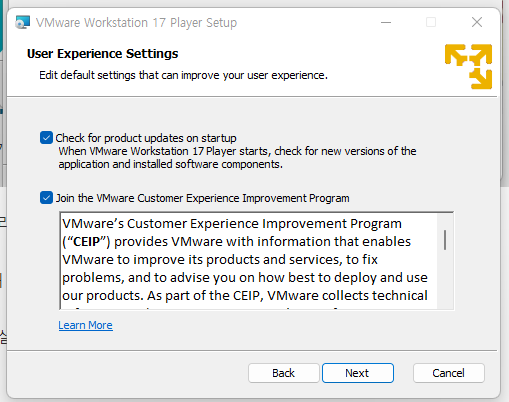This screenshot has width=509, height=402.
Task: Click the yellow VMware arrows logo
Action: pos(468,66)
